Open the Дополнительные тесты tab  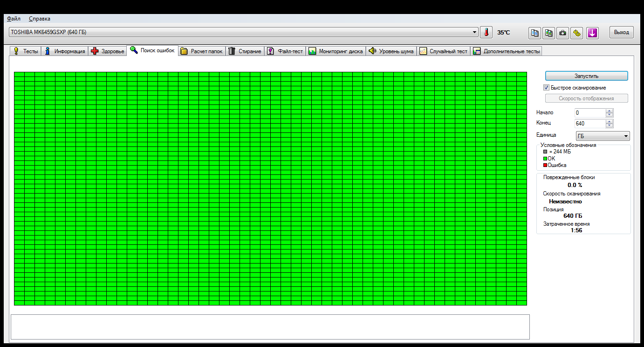[x=507, y=51]
